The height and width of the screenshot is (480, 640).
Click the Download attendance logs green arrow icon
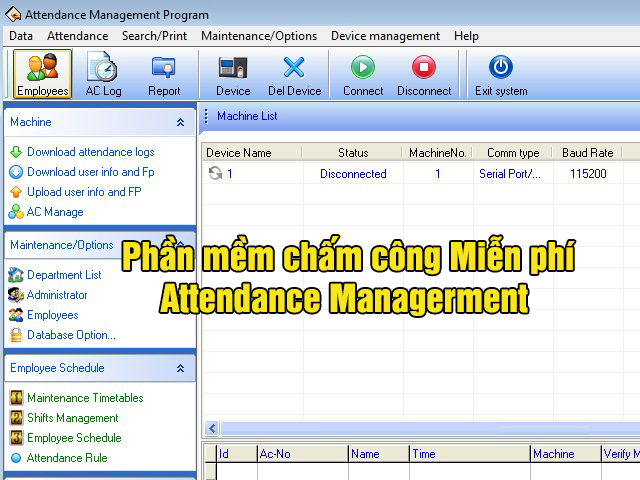click(x=16, y=152)
